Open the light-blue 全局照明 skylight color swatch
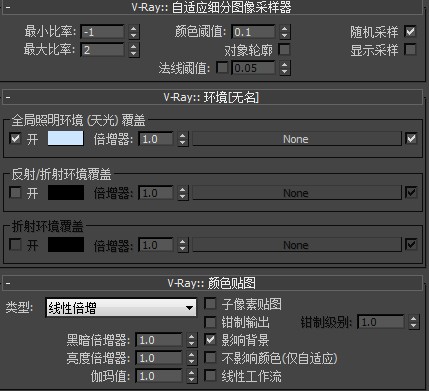Screen dimensions: 429x391 (x=66, y=138)
